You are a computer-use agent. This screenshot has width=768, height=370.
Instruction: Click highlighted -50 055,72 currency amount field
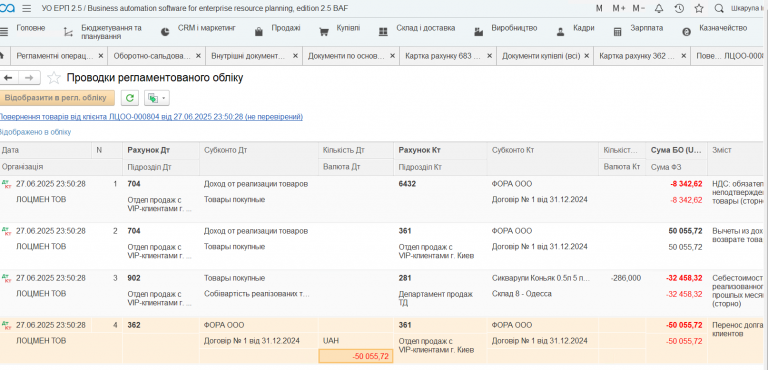pyautogui.click(x=356, y=356)
